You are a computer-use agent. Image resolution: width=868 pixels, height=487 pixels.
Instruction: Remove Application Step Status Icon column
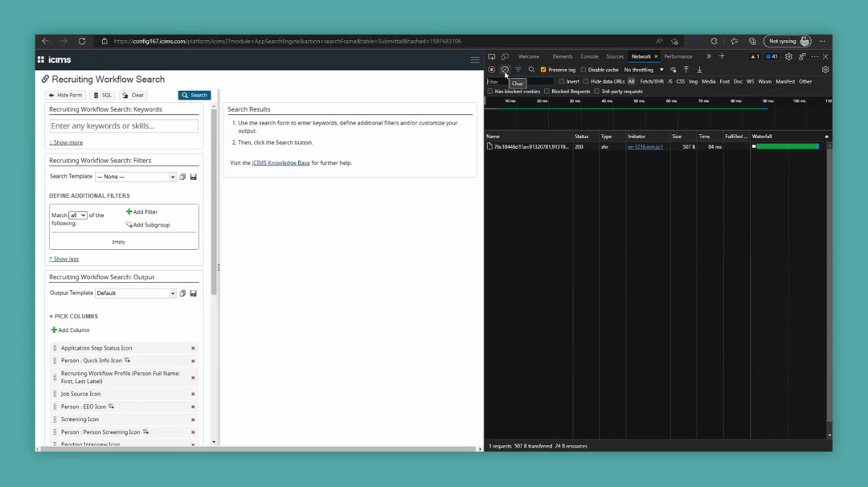193,348
